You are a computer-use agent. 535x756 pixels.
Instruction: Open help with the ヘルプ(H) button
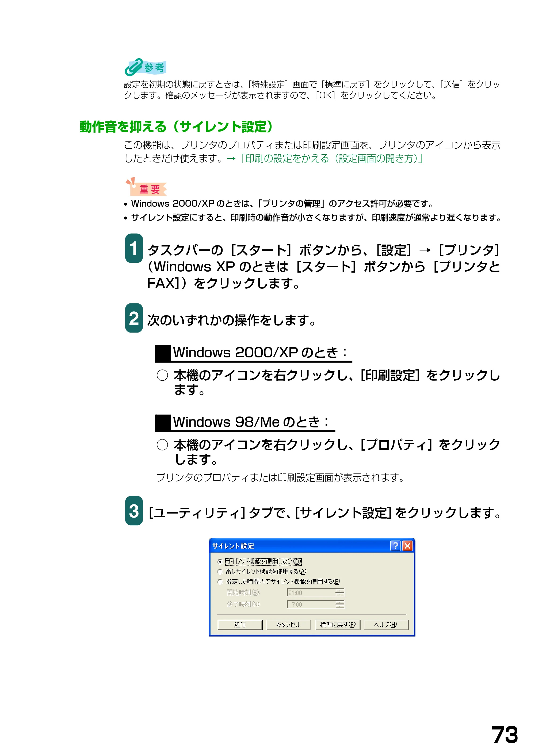pos(386,625)
